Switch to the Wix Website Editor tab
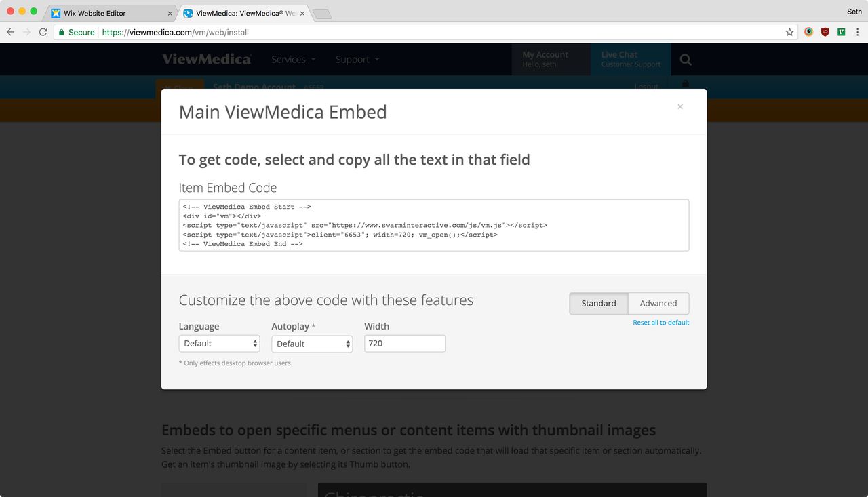The height and width of the screenshot is (497, 868). point(108,12)
